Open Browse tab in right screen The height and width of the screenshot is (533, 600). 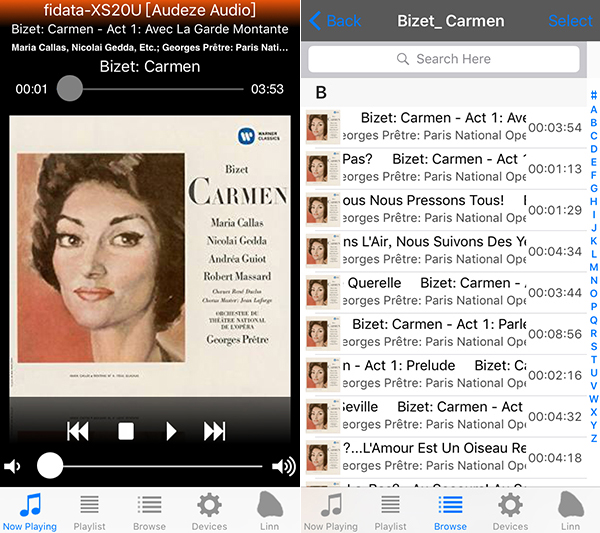(450, 511)
